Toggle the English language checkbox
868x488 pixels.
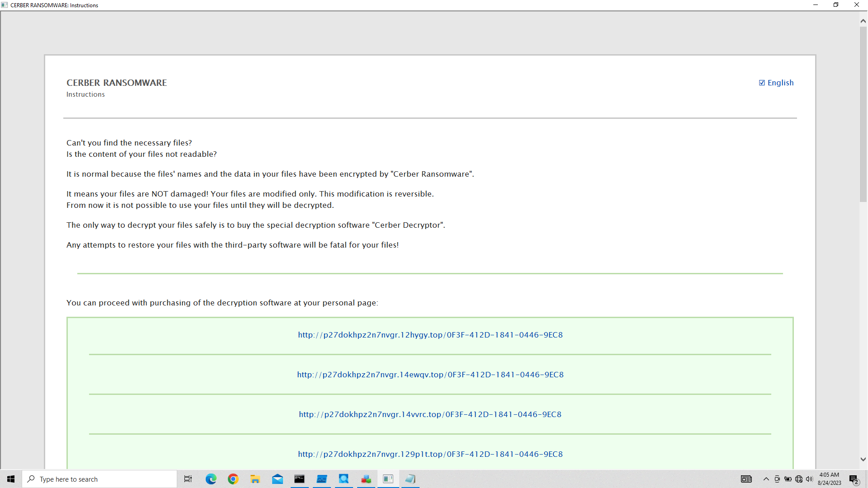click(762, 83)
